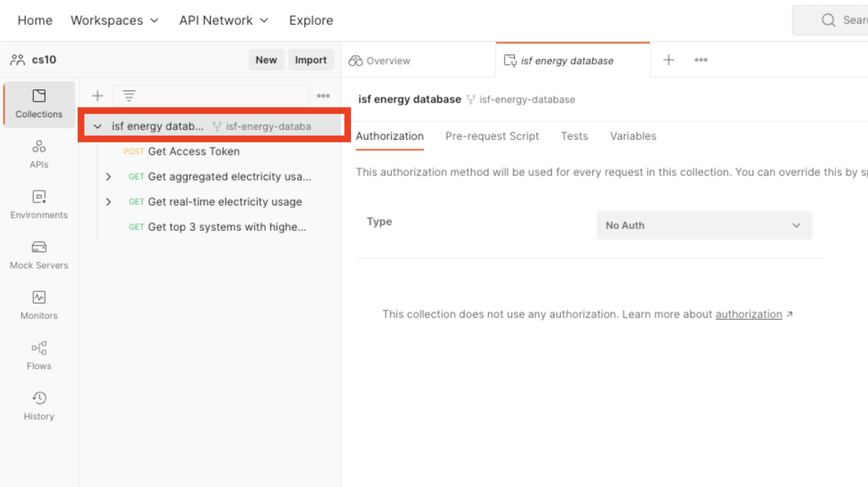View request History
The image size is (868, 487).
(39, 406)
